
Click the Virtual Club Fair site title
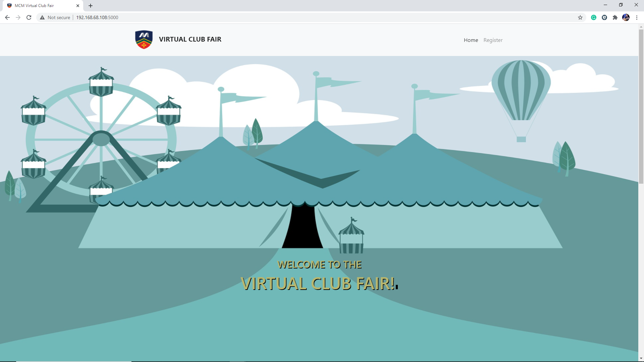coord(190,39)
